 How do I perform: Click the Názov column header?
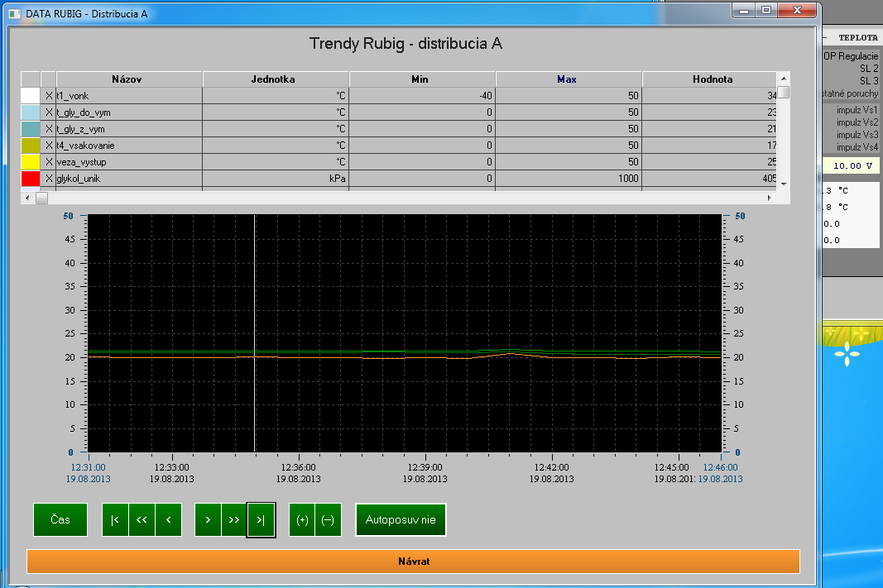click(129, 79)
